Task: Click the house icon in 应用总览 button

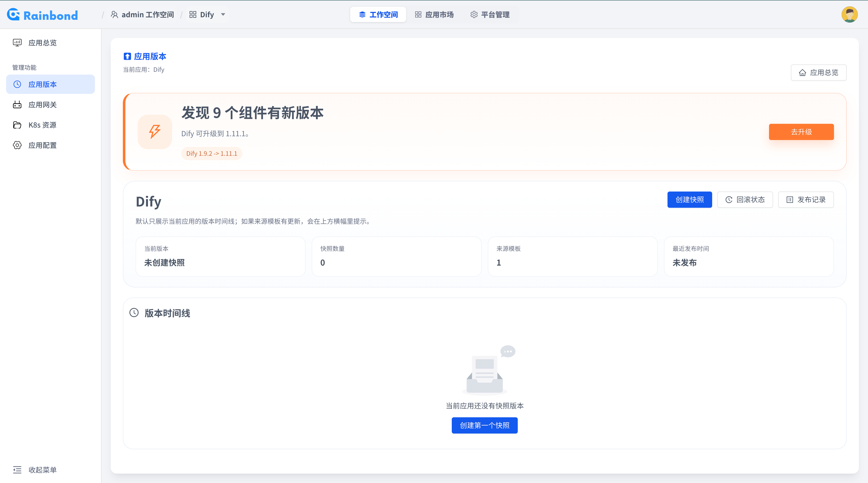Action: (x=803, y=72)
